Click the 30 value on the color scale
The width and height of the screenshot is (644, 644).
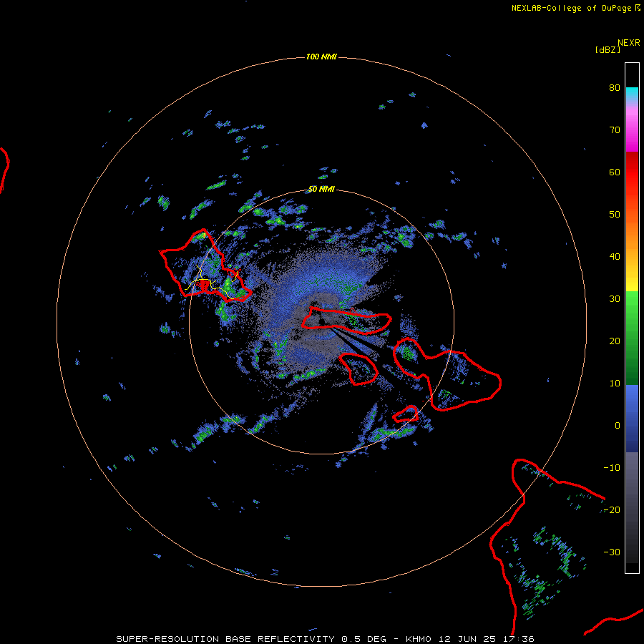coord(615,299)
